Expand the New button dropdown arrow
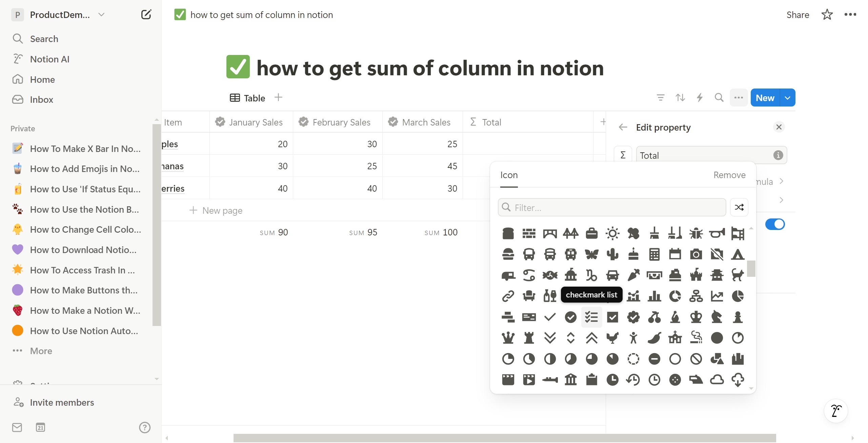Image resolution: width=868 pixels, height=443 pixels. 788,98
